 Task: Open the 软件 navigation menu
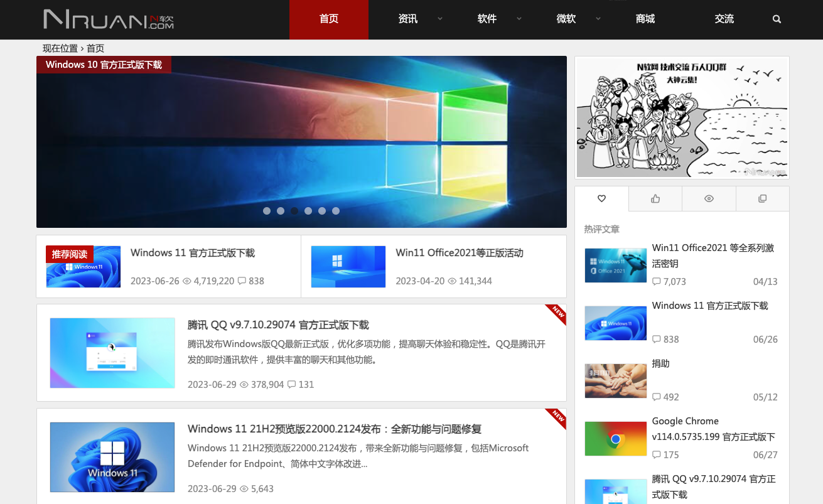pos(487,19)
